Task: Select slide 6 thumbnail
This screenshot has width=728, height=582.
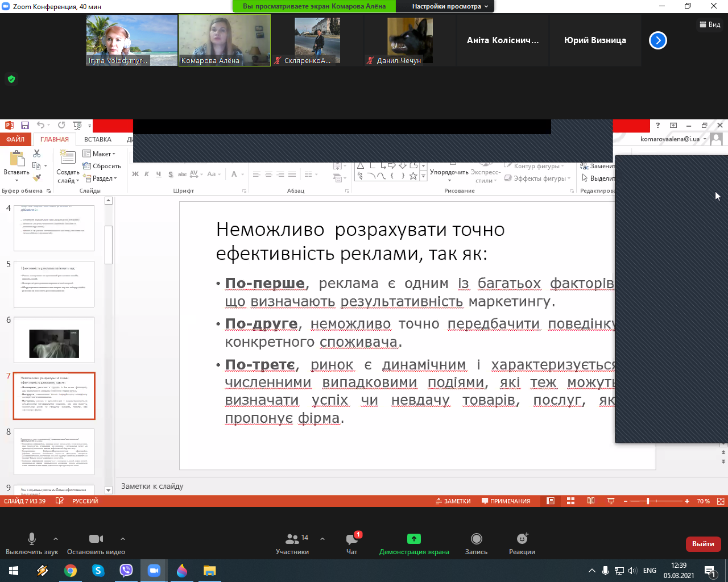Action: (54, 340)
